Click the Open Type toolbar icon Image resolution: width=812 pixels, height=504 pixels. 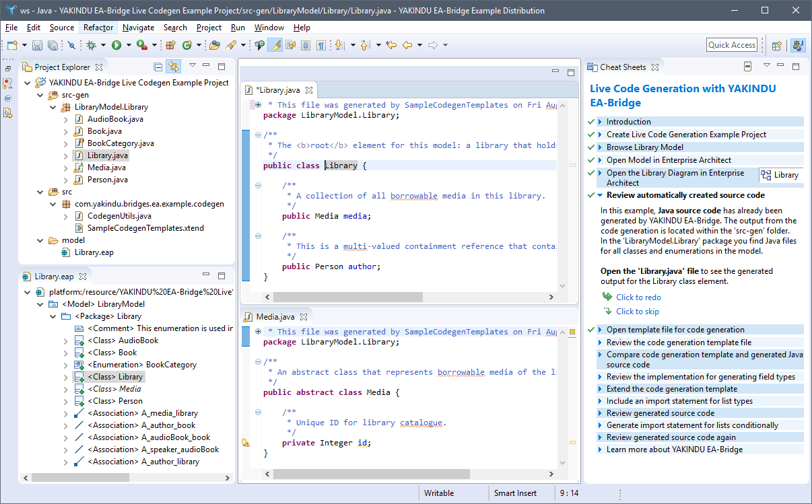(214, 45)
